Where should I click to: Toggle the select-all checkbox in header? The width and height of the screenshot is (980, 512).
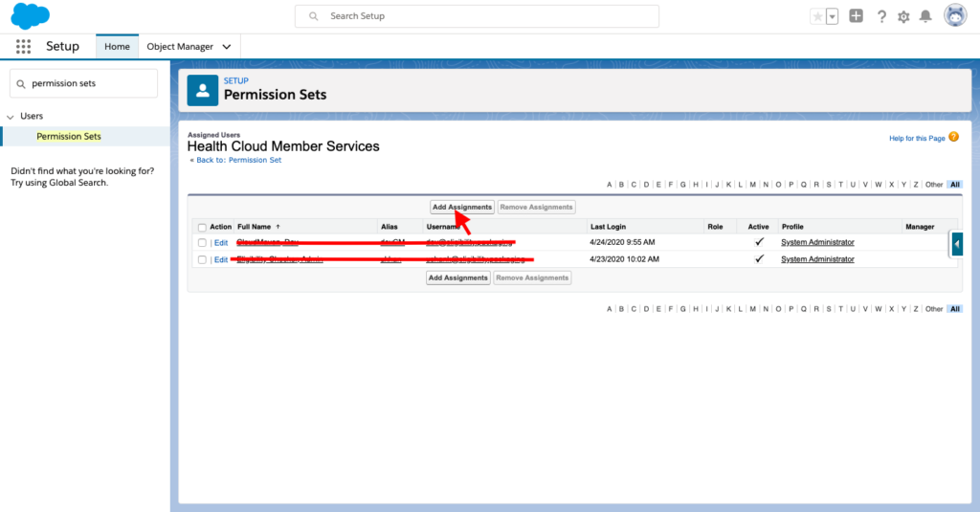pos(202,228)
